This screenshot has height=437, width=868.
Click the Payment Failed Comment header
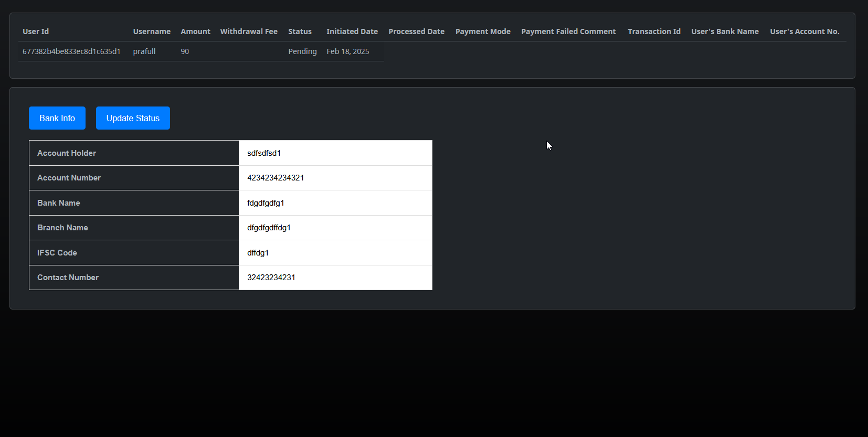tap(568, 31)
